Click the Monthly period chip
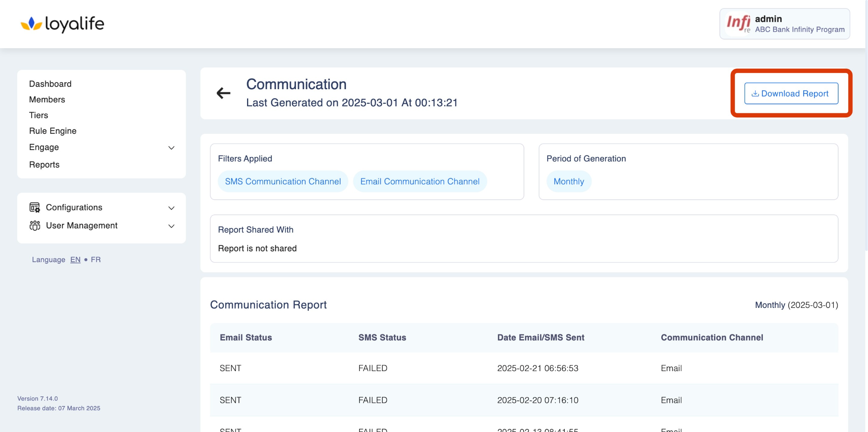Image resolution: width=868 pixels, height=432 pixels. (x=569, y=181)
